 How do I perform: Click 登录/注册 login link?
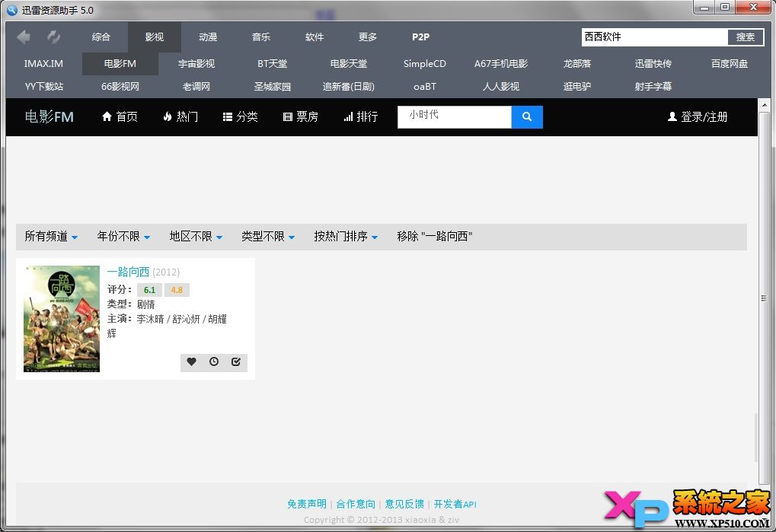(x=698, y=116)
